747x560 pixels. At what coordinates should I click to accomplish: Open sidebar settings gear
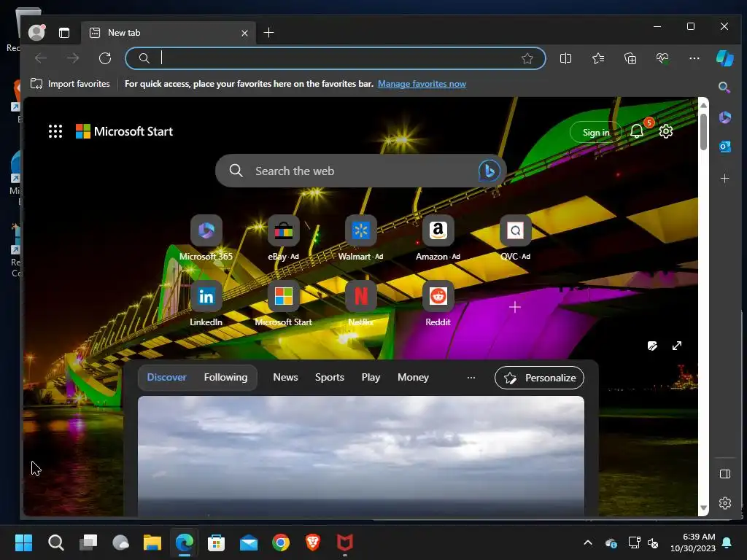724,503
